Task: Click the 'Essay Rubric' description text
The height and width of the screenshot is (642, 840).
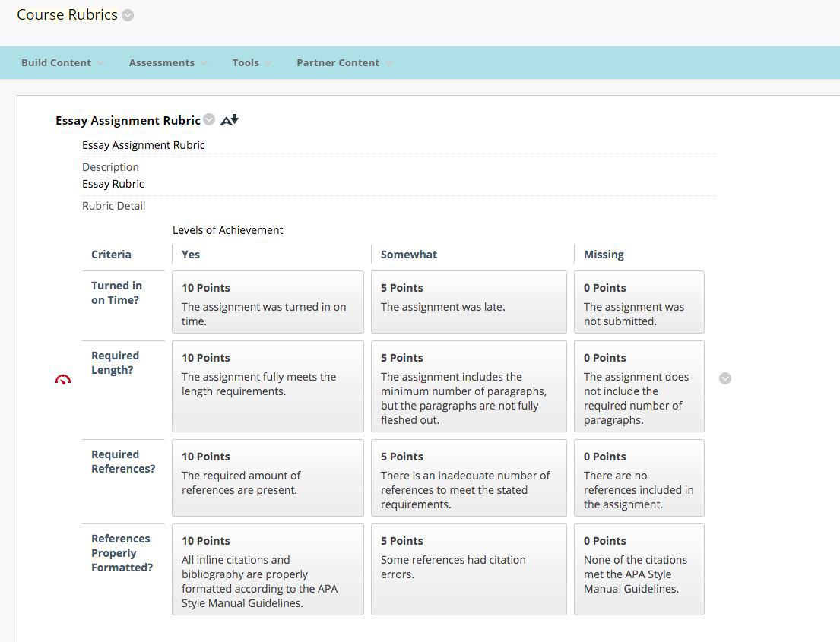Action: click(x=113, y=184)
